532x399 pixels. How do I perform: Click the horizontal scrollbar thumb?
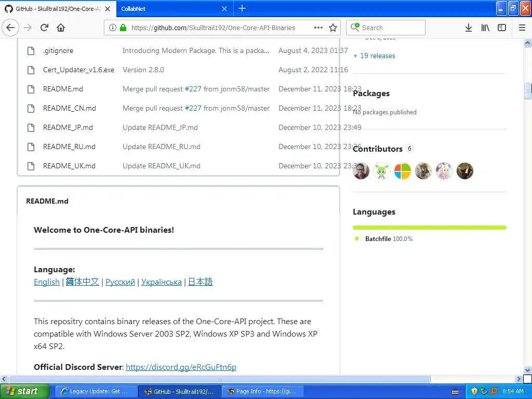click(x=220, y=379)
